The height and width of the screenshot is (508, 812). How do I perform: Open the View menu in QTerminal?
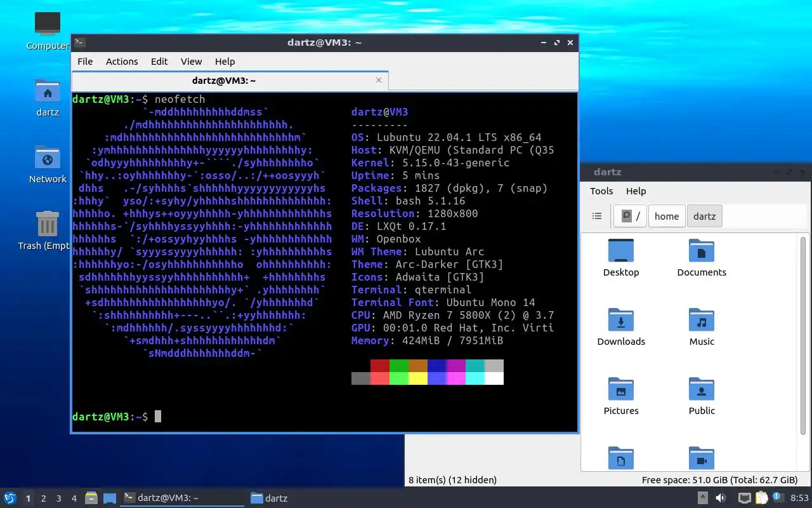click(191, 62)
